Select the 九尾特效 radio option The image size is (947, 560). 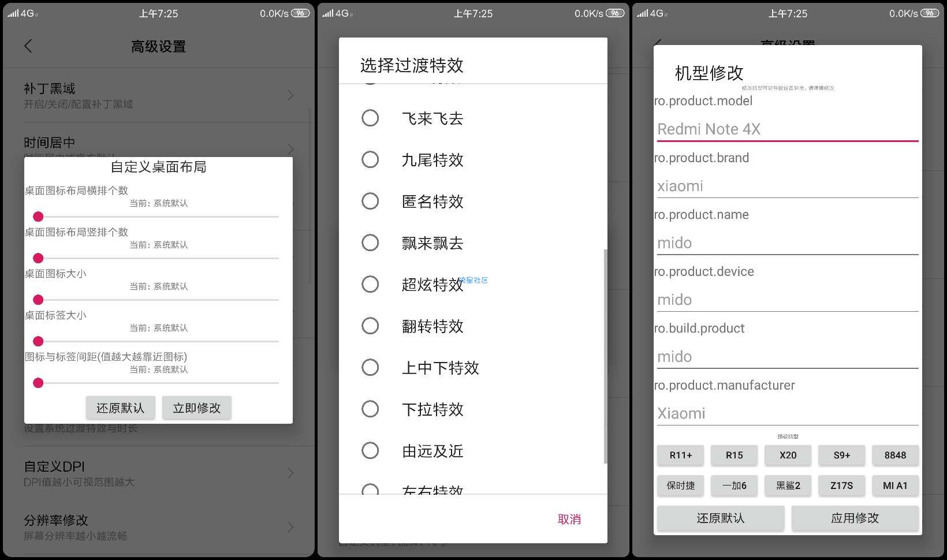coord(370,160)
